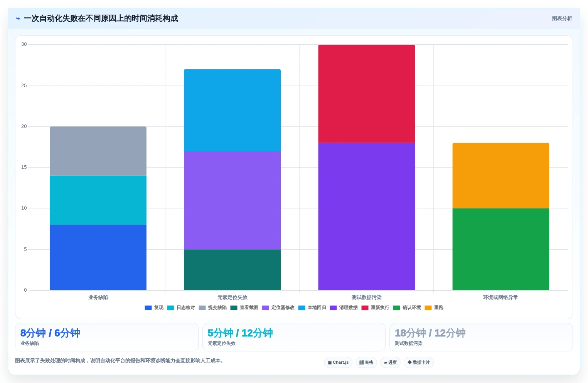The image size is (588, 383).
Task: Click the 测试数据污染 x-axis label
Action: 366,297
